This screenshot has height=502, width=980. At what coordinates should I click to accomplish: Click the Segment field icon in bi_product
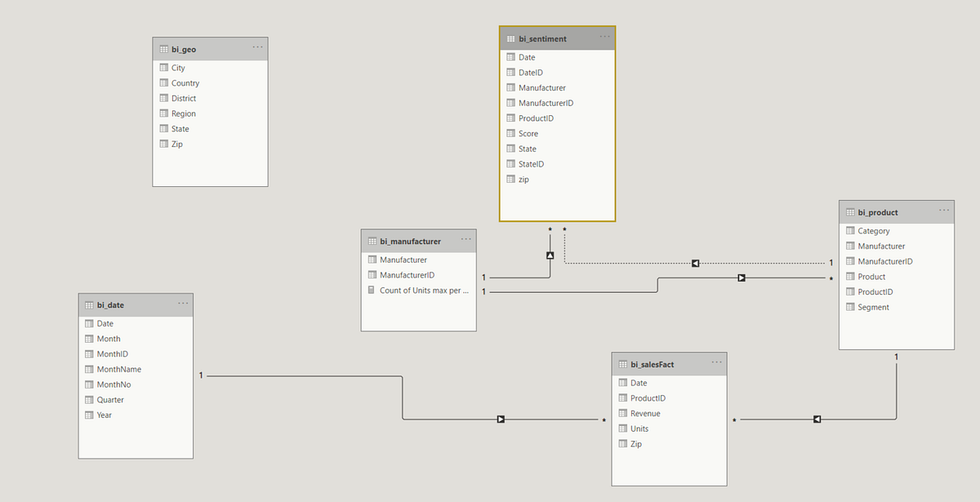[849, 307]
